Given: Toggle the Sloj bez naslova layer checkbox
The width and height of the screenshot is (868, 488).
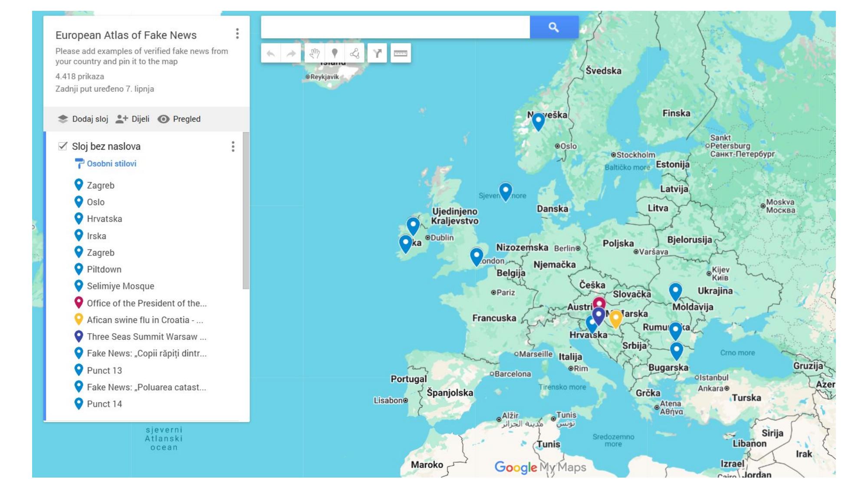Looking at the screenshot, I should (62, 146).
